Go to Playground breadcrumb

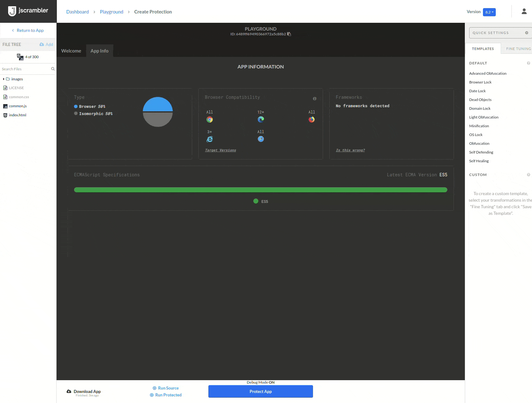click(x=112, y=12)
